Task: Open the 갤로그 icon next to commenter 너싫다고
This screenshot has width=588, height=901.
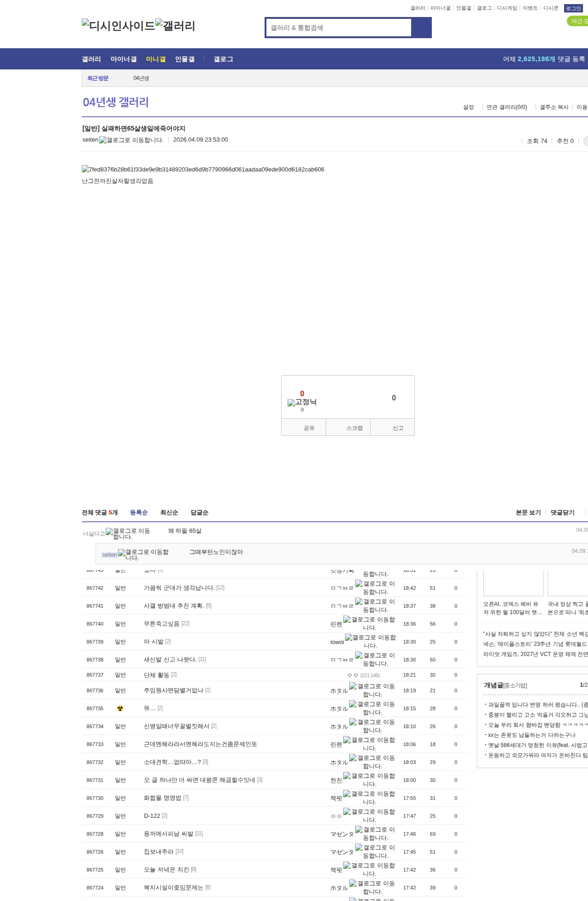Action: tap(128, 533)
